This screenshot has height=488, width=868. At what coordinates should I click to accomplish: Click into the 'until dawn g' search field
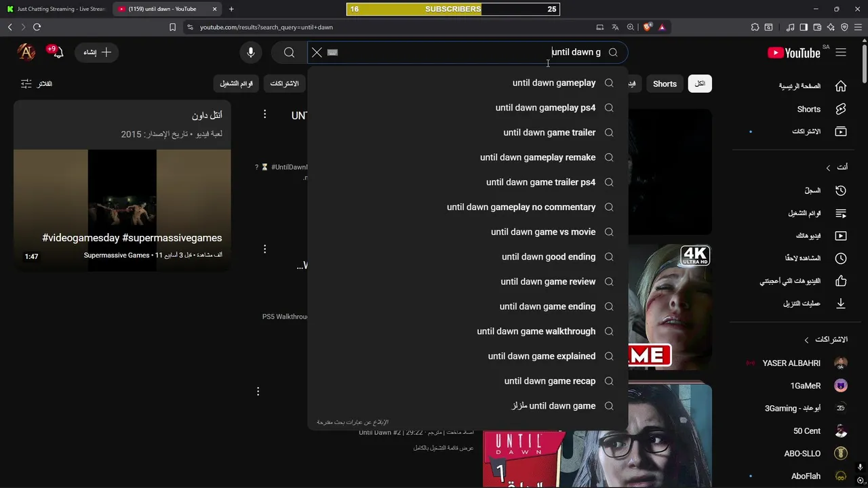click(468, 52)
